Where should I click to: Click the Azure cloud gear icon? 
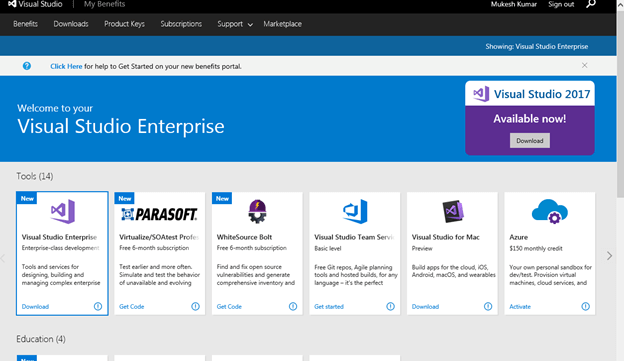[x=550, y=211]
